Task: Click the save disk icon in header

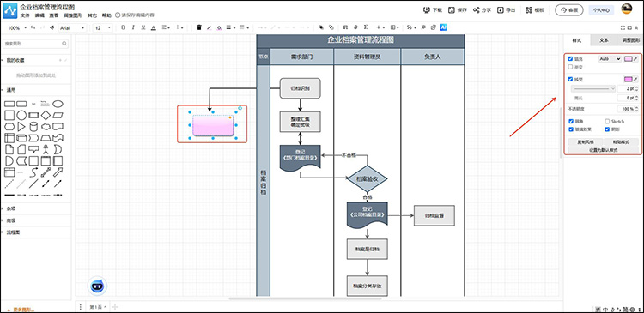Action: [x=452, y=9]
